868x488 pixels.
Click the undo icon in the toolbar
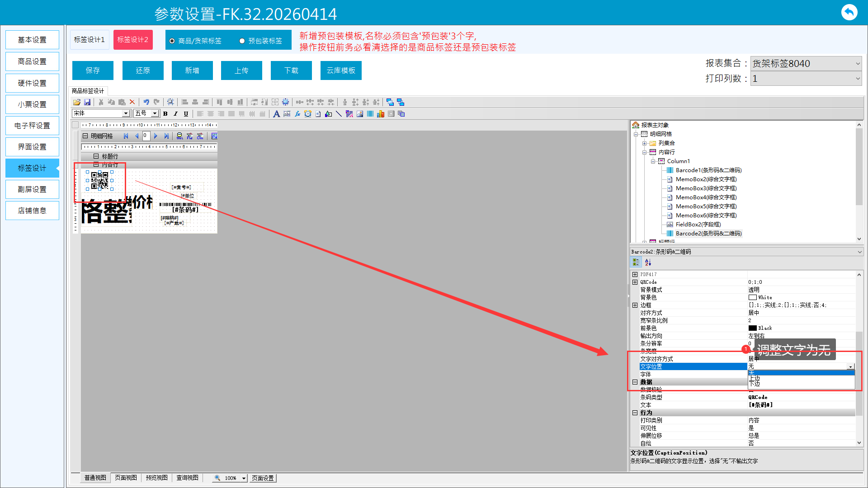coord(146,102)
